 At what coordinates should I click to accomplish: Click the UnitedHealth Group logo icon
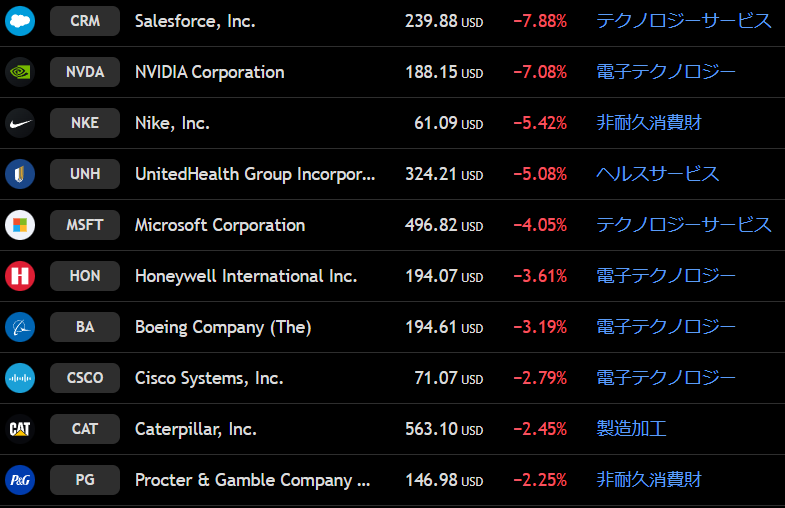click(20, 174)
